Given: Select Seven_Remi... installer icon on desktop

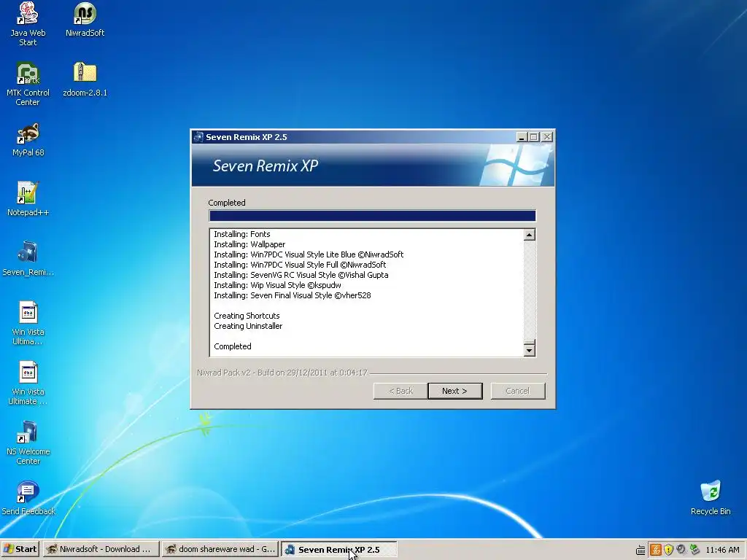Looking at the screenshot, I should point(28,259).
